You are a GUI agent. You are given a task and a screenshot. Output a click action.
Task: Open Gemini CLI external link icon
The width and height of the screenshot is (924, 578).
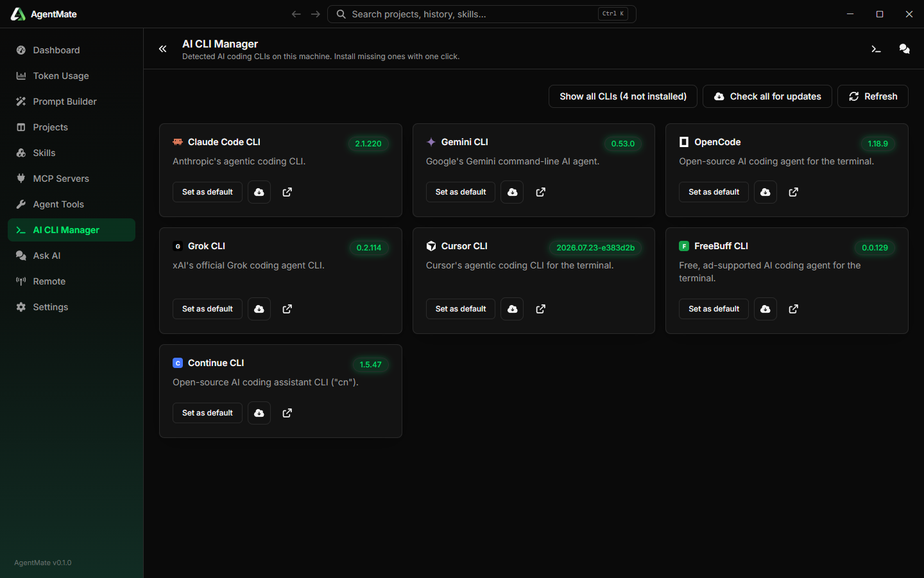click(x=541, y=192)
